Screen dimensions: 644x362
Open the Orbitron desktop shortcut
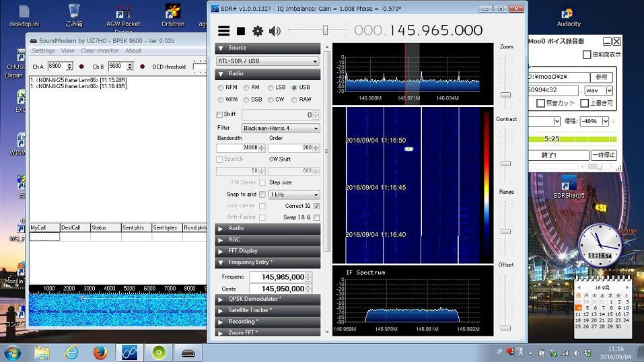click(172, 15)
